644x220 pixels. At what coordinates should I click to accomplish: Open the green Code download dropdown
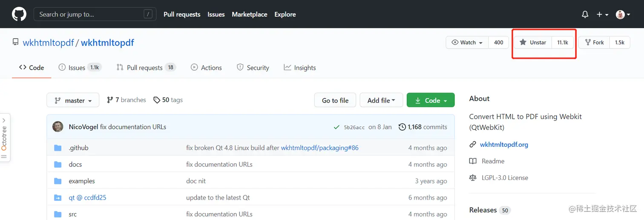click(x=431, y=100)
